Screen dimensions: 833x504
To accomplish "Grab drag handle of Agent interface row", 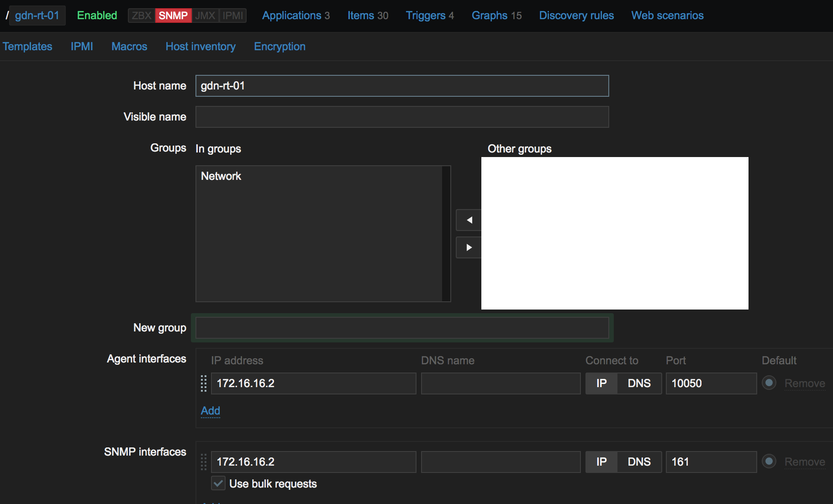I will (x=204, y=383).
